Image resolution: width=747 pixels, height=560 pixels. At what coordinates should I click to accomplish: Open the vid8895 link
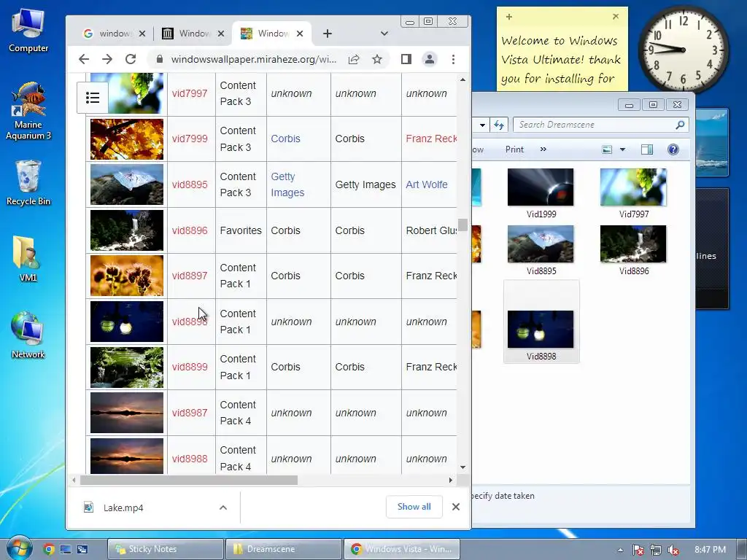click(x=190, y=184)
